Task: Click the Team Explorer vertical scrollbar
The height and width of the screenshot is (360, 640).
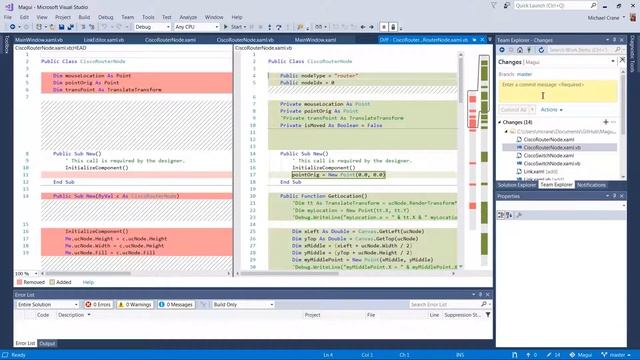Action: click(x=623, y=124)
